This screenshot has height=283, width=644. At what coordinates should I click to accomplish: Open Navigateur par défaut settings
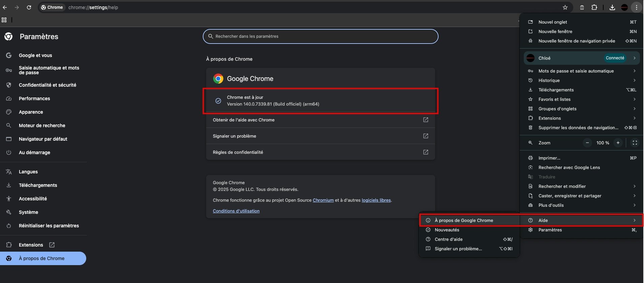click(43, 139)
